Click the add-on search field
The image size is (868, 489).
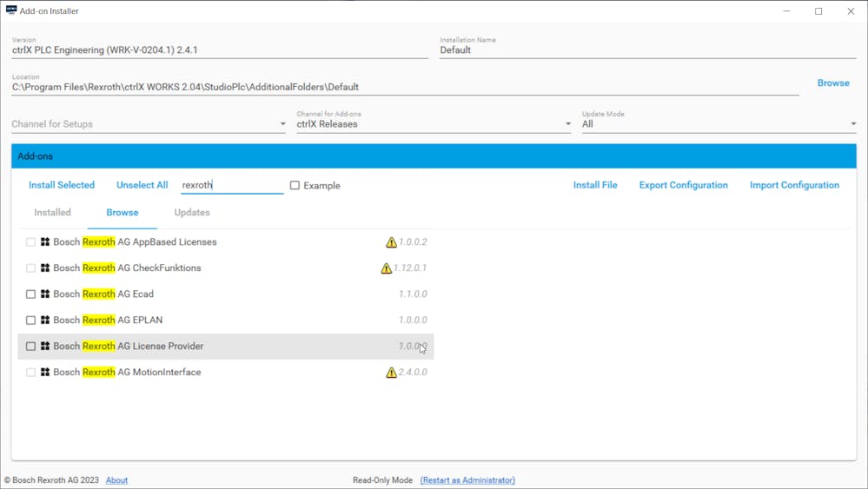231,185
